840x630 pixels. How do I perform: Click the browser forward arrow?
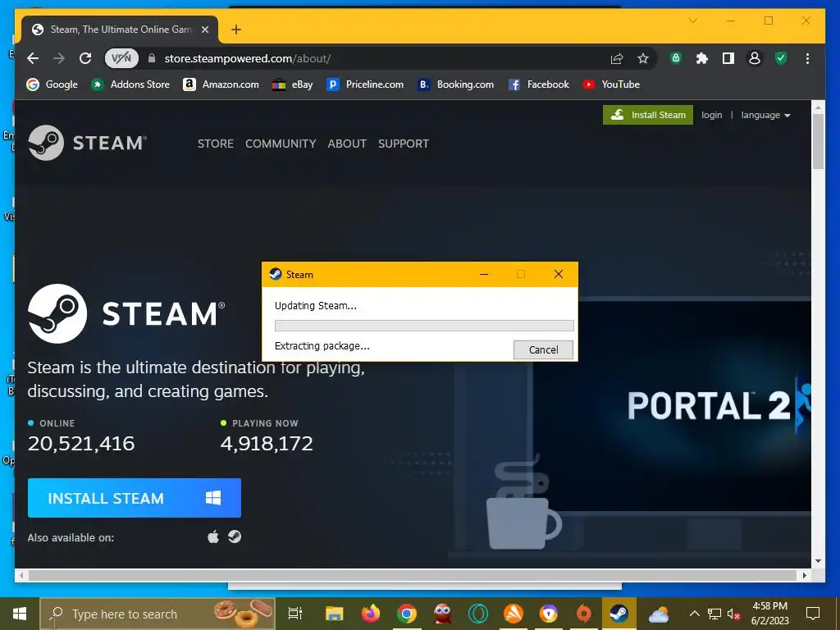coord(59,58)
